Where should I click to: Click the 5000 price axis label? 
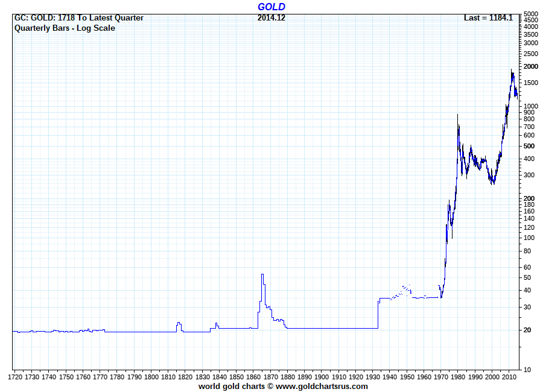tap(531, 14)
